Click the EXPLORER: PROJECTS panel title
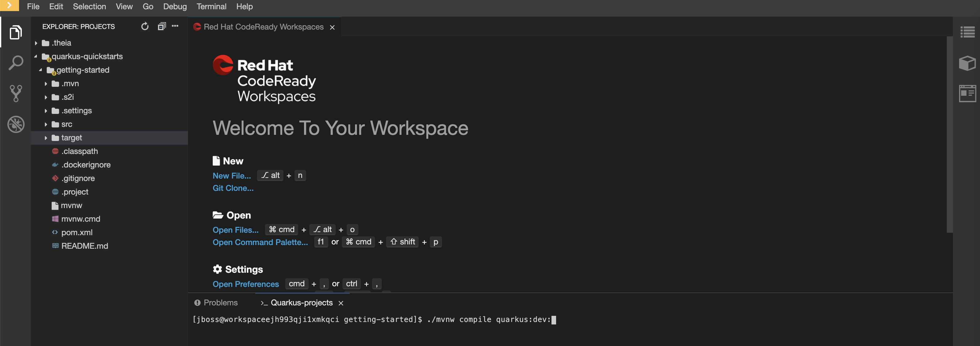980x346 pixels. coord(78,27)
